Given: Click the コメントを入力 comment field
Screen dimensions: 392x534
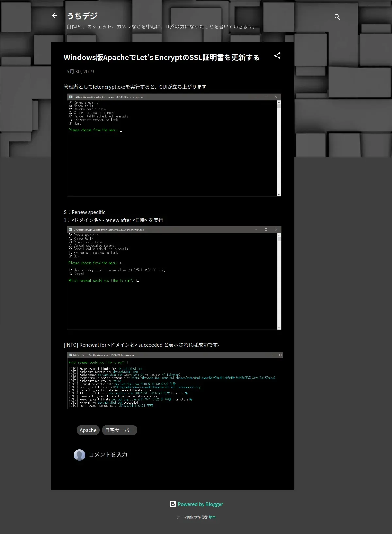Looking at the screenshot, I should (x=108, y=455).
